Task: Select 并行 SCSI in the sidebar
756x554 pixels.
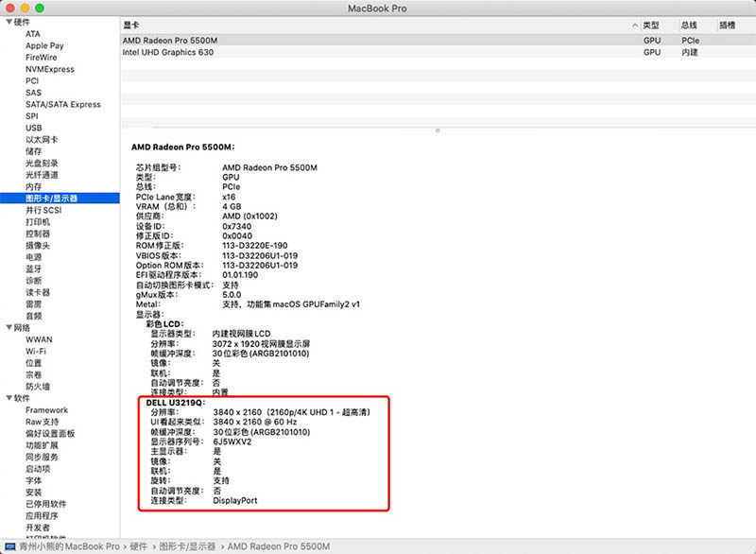Action: [x=43, y=210]
